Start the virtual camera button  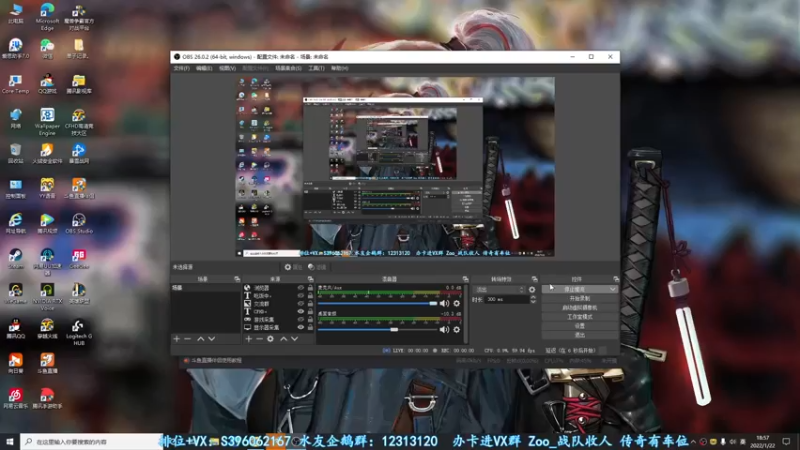tap(580, 308)
